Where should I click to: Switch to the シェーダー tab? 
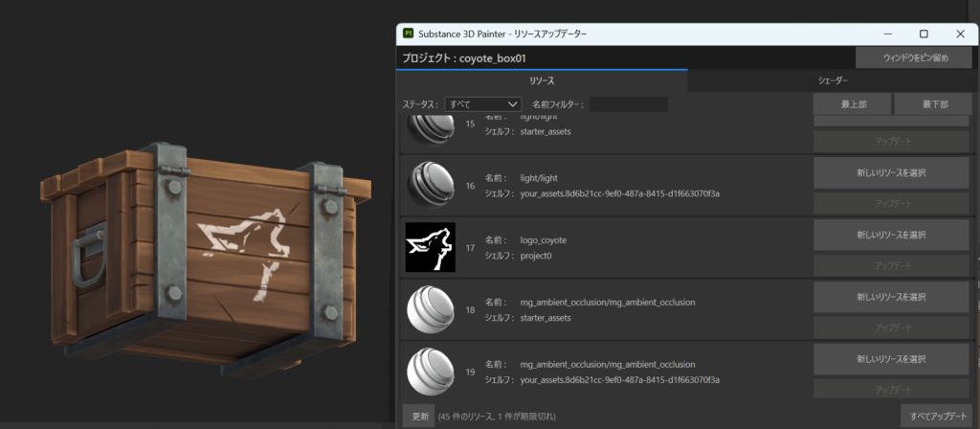(832, 81)
